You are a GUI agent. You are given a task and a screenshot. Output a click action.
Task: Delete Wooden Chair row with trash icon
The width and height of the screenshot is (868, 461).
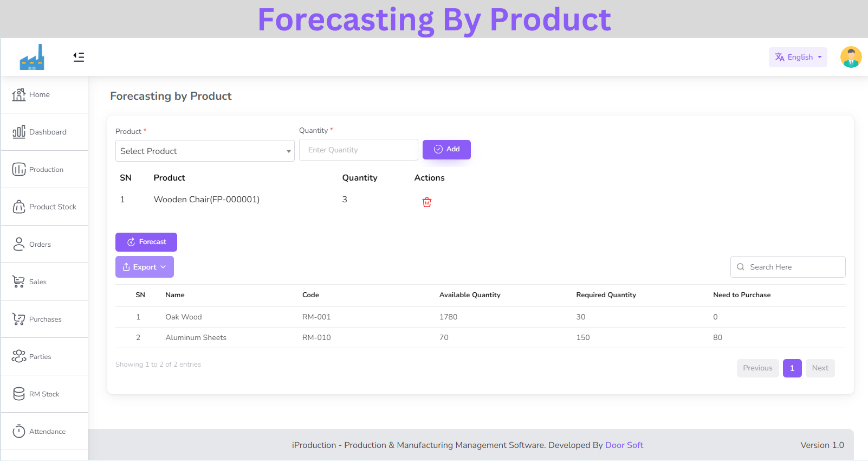(x=427, y=202)
